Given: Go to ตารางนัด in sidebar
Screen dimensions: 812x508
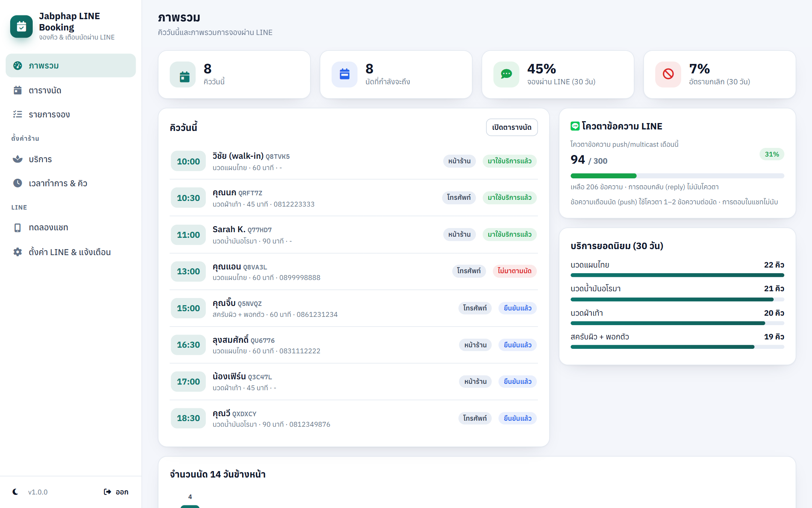Looking at the screenshot, I should (x=71, y=90).
